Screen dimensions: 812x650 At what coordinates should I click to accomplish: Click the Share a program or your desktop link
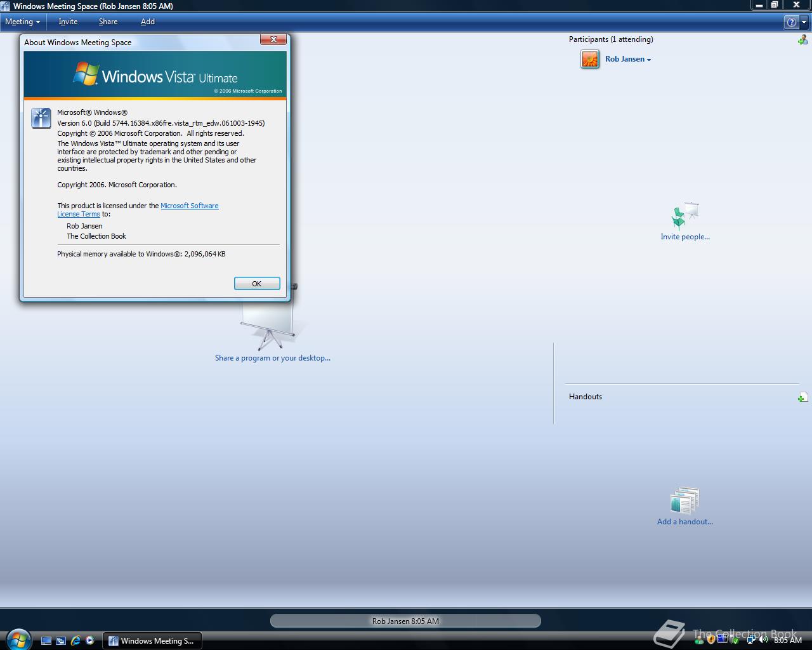[x=273, y=358]
